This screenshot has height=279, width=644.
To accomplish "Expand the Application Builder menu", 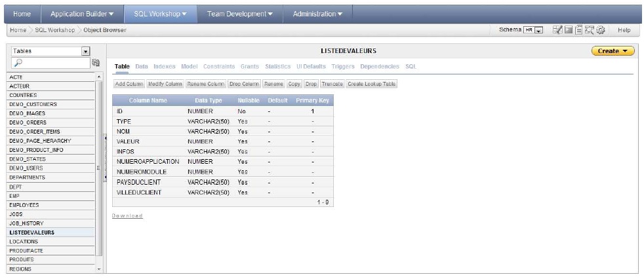I will [x=82, y=14].
